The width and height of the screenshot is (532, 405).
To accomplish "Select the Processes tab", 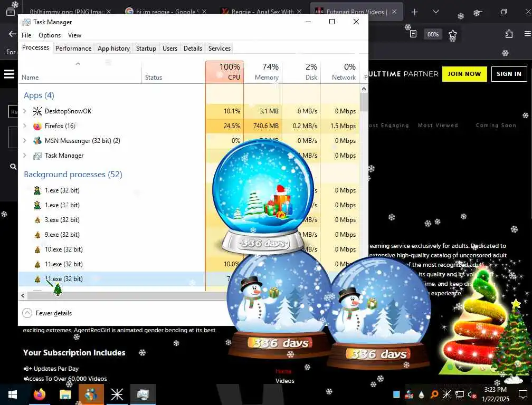I will click(35, 47).
